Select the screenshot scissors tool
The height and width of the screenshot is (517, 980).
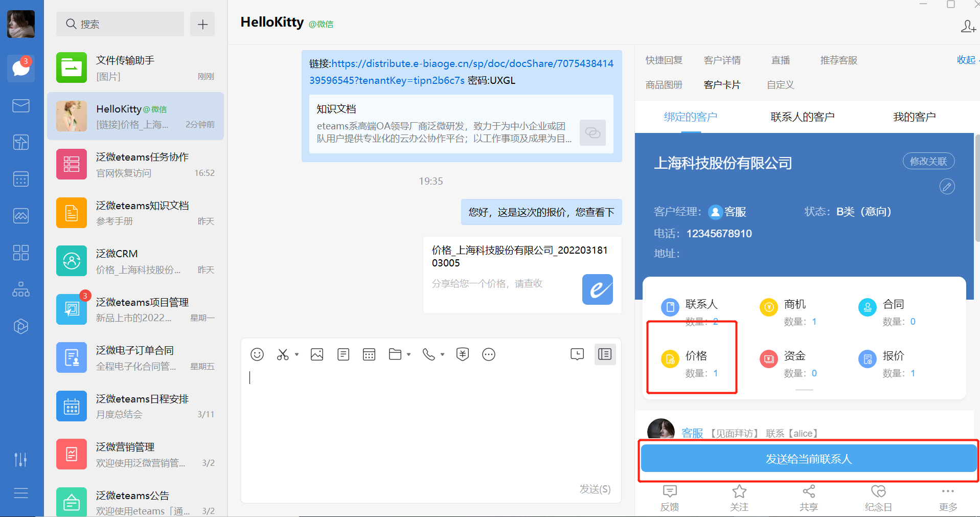pos(283,354)
